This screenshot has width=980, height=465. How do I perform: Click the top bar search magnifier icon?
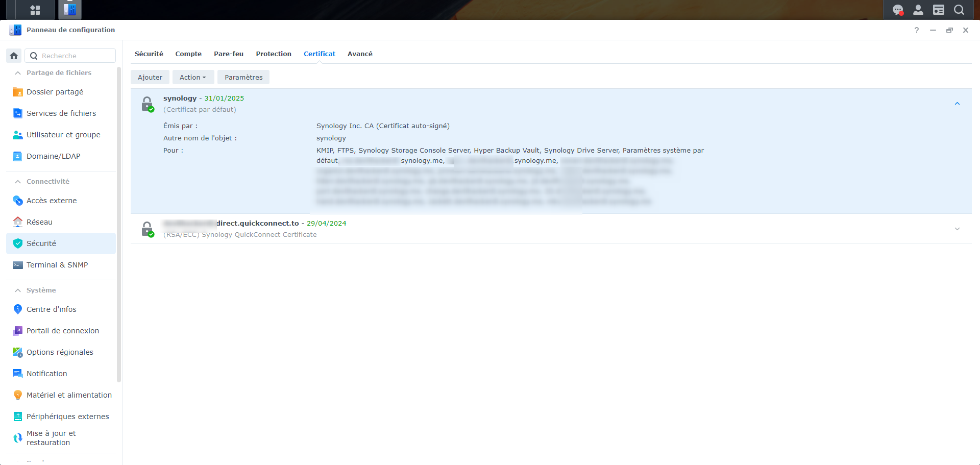(959, 10)
